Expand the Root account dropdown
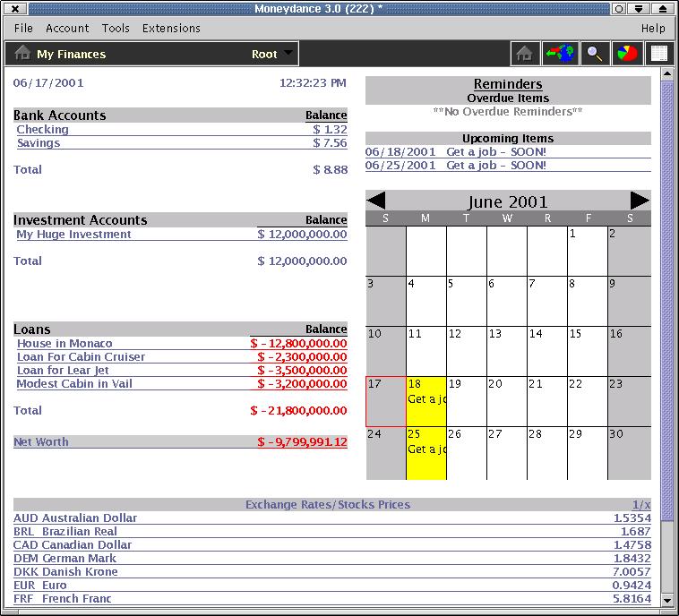Image resolution: width=679 pixels, height=616 pixels. pyautogui.click(x=288, y=54)
